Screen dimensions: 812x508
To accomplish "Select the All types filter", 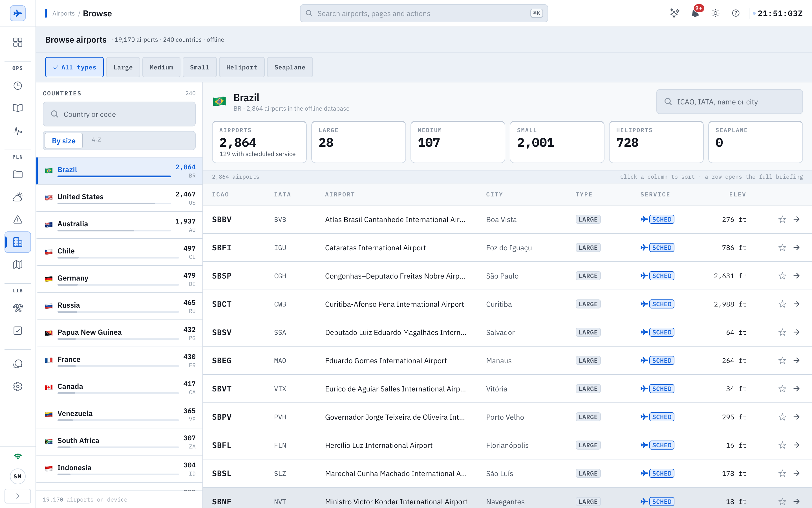I will click(74, 67).
